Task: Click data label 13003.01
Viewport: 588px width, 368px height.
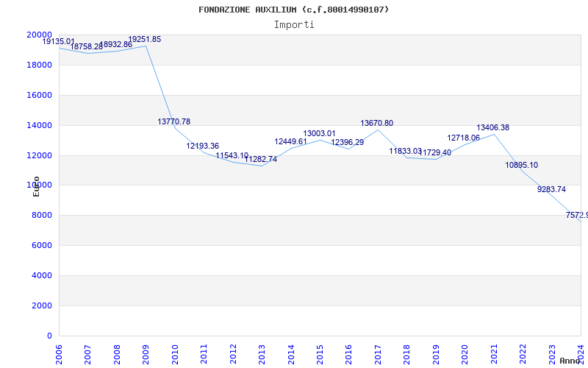Action: (320, 134)
